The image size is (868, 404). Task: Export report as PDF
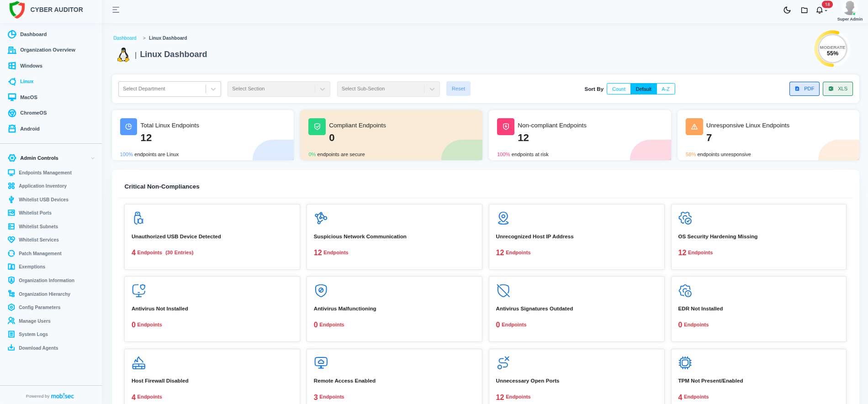pyautogui.click(x=804, y=89)
